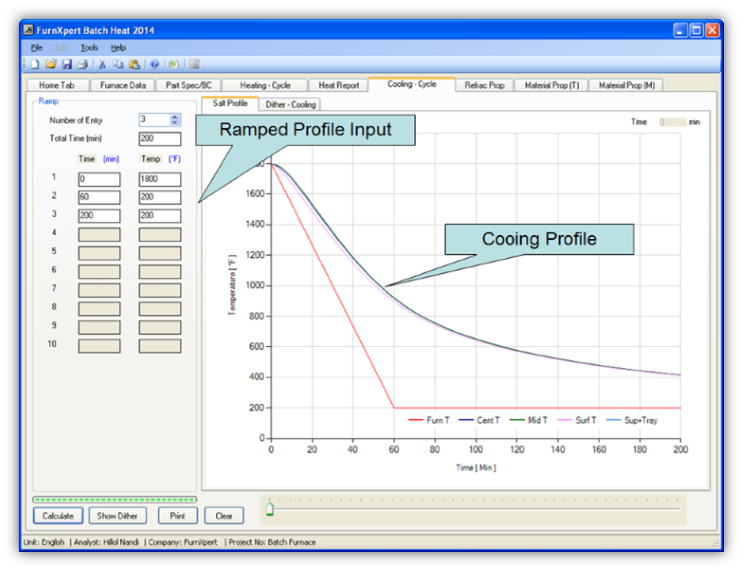Click the row 5 Time field
The height and width of the screenshot is (571, 743).
[99, 253]
